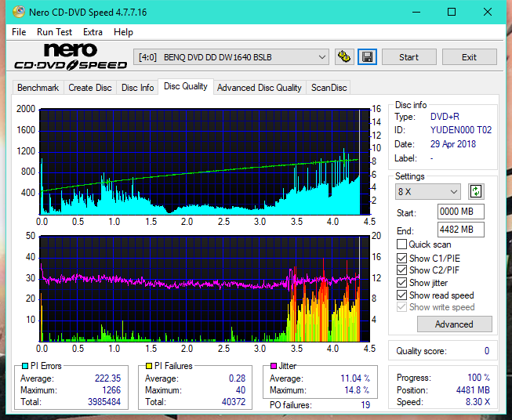Open the File menu

pyautogui.click(x=19, y=32)
